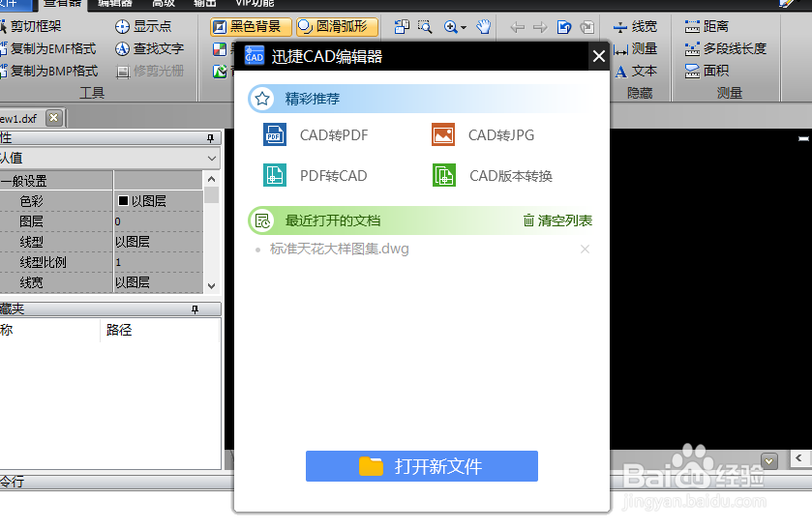Toggle the 圆滑弧形 smooth arc button

[x=337, y=26]
